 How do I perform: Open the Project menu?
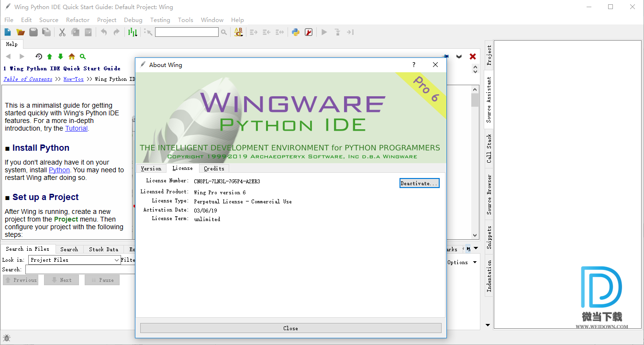107,20
